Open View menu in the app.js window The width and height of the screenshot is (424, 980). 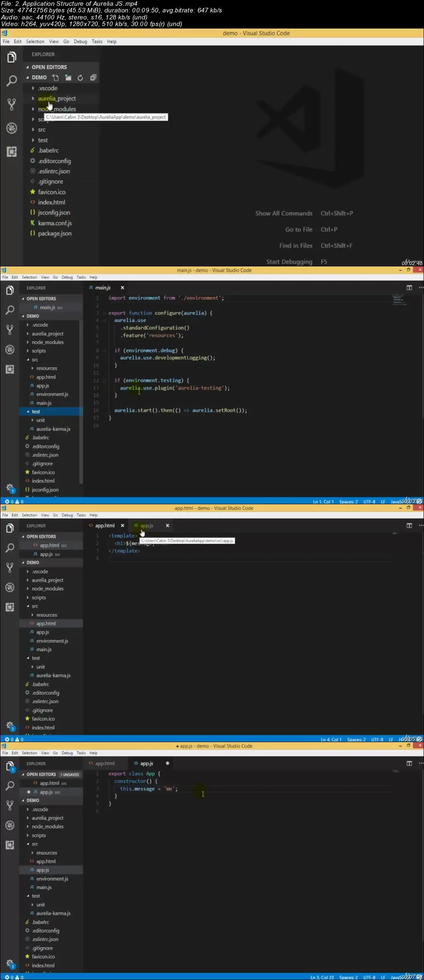point(45,753)
